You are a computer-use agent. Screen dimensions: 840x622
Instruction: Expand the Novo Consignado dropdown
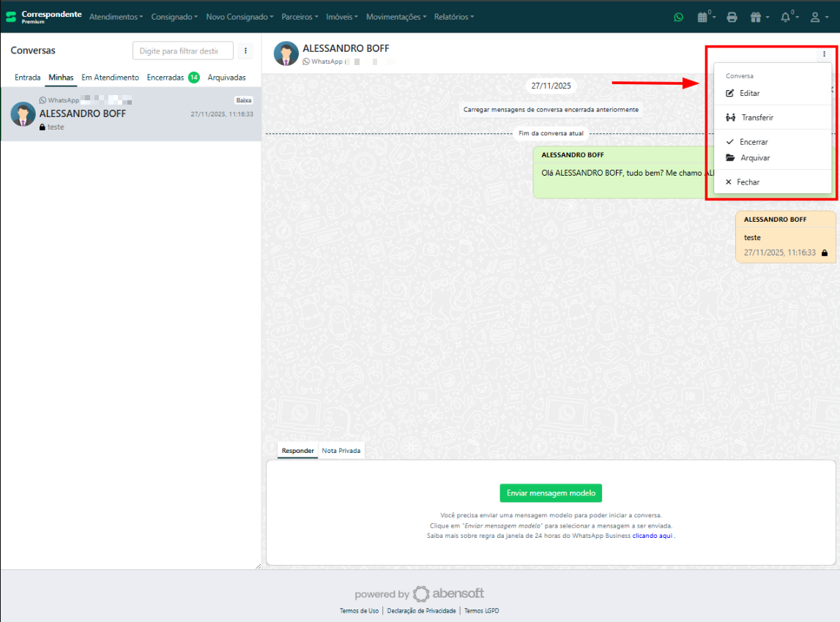[x=239, y=17]
